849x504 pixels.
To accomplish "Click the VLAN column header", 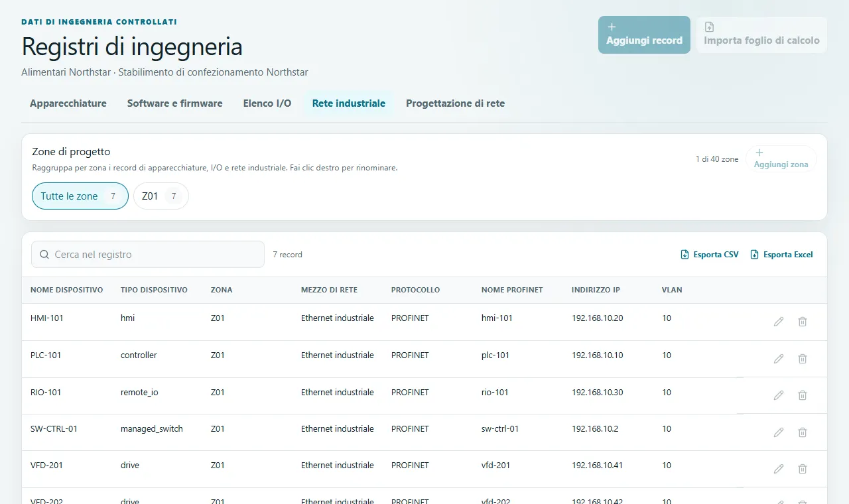I will [x=672, y=290].
